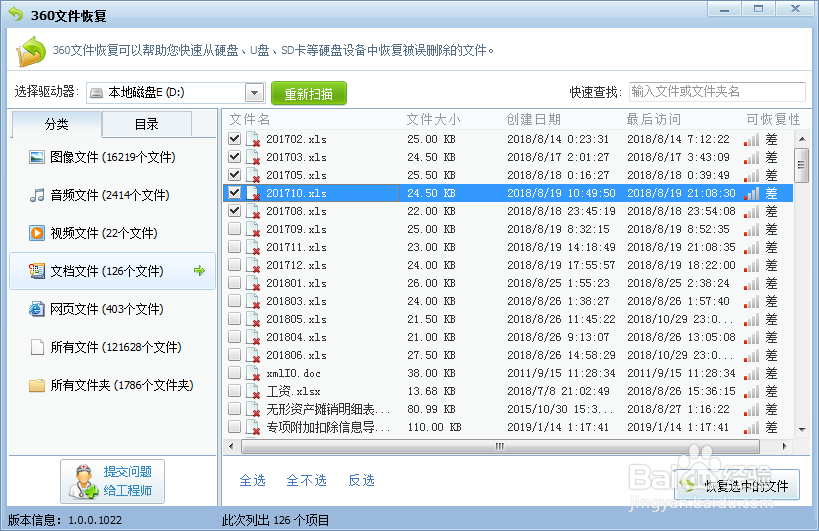The height and width of the screenshot is (531, 819).
Task: Click the drive icon in driver selector
Action: 97,93
